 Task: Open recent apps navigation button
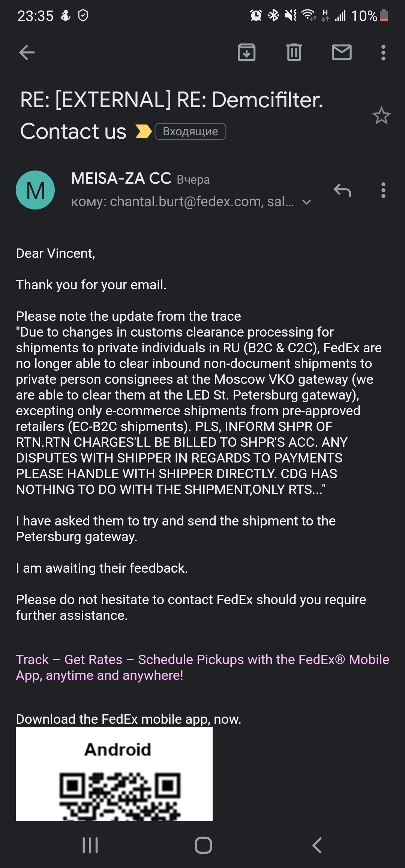tap(90, 846)
